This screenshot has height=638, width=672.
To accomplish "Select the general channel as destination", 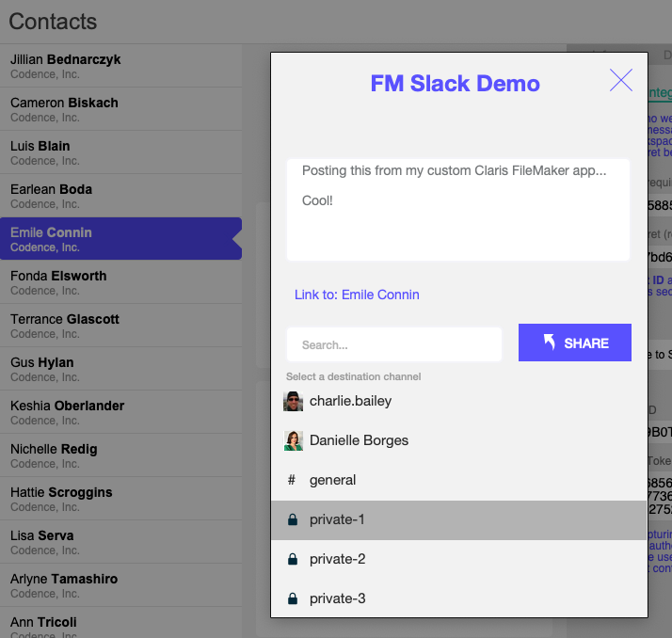I will pyautogui.click(x=458, y=480).
